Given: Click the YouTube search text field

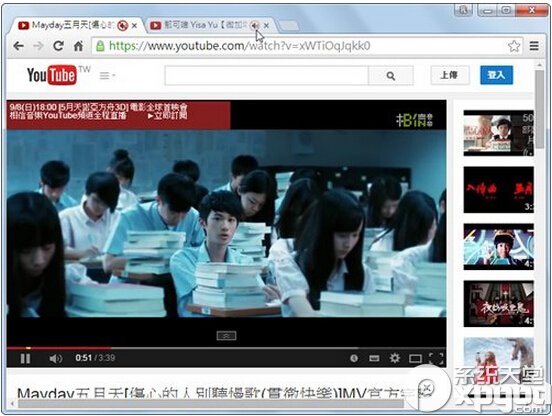Looking at the screenshot, I should pyautogui.click(x=266, y=75).
